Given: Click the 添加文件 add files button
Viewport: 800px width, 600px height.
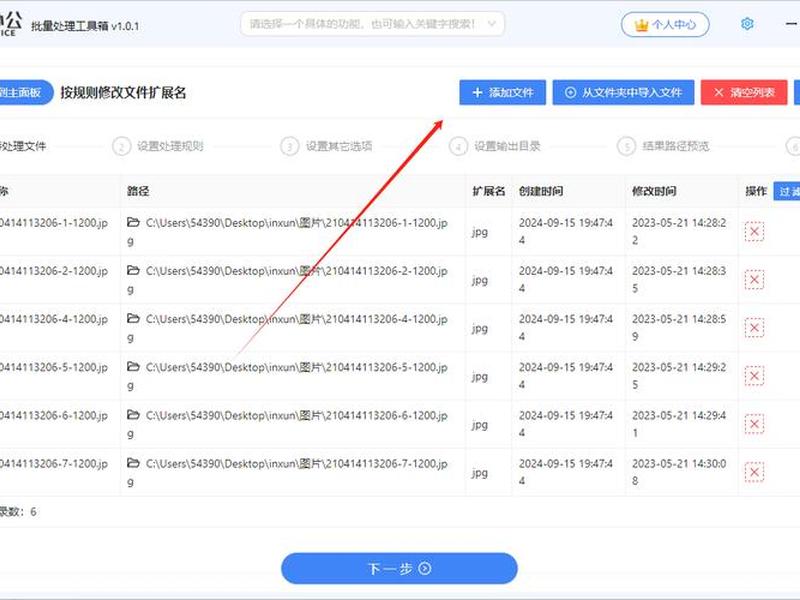Looking at the screenshot, I should click(x=503, y=92).
